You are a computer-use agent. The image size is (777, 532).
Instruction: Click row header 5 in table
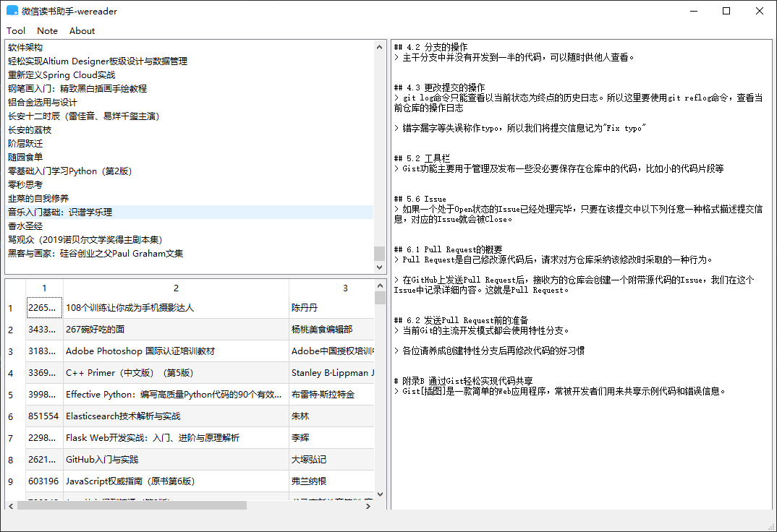pyautogui.click(x=15, y=395)
